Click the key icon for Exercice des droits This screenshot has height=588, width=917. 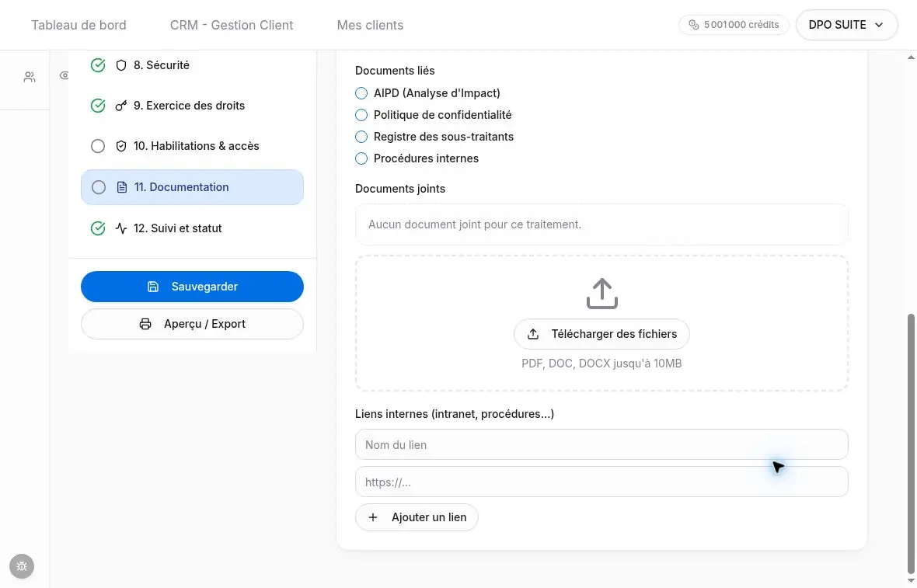[121, 106]
